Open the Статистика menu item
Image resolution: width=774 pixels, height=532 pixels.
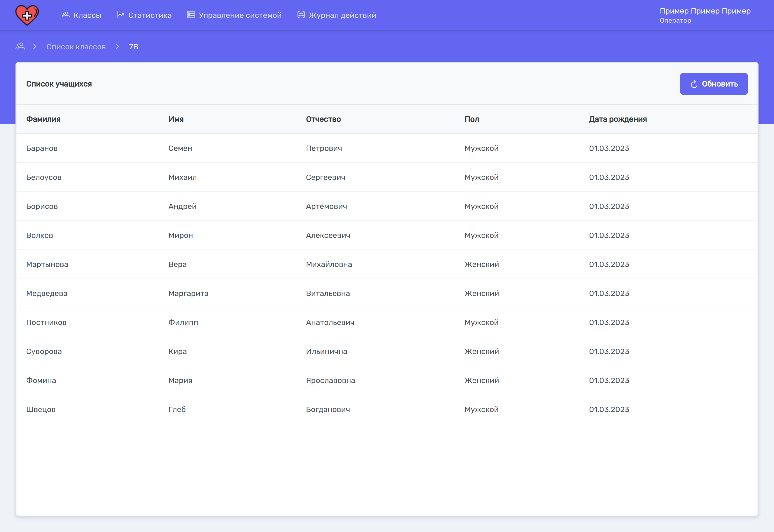tap(144, 15)
